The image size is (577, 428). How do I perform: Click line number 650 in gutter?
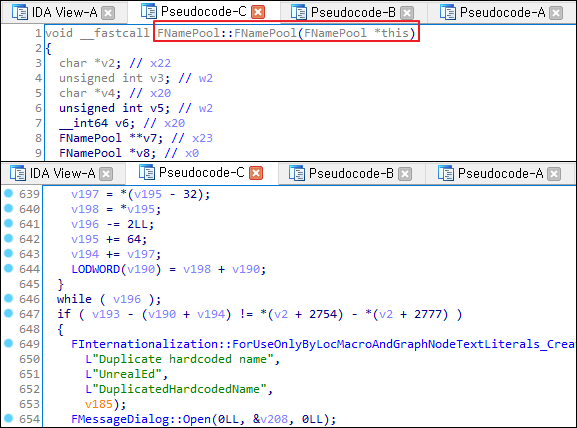[29, 359]
